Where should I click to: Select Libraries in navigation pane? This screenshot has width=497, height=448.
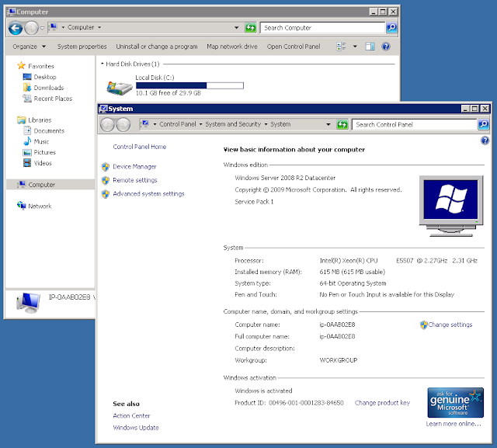point(40,120)
